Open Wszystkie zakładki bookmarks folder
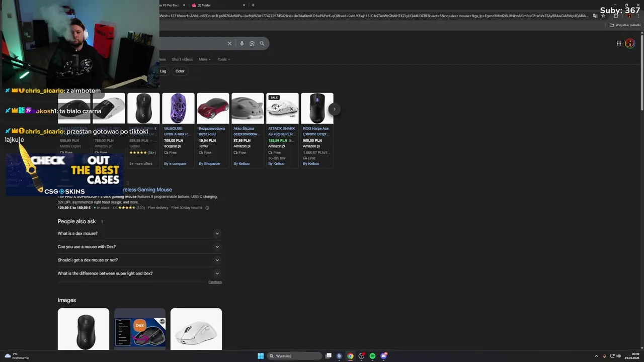This screenshot has height=362, width=644. click(x=625, y=25)
